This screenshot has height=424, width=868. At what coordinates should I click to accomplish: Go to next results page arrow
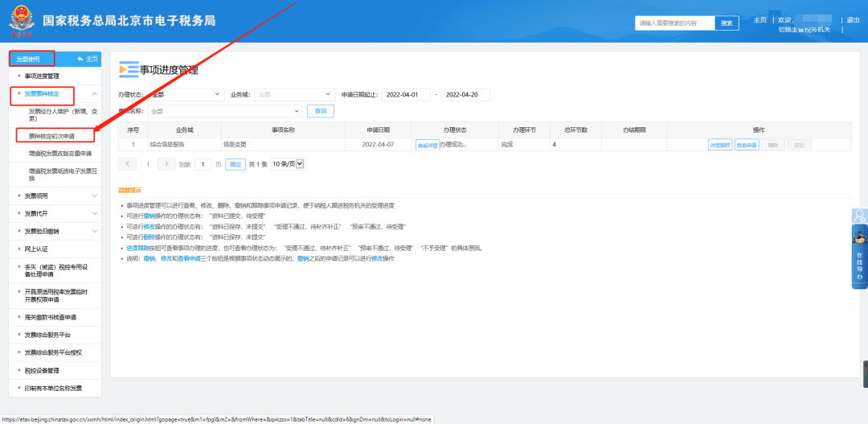pyautogui.click(x=166, y=164)
